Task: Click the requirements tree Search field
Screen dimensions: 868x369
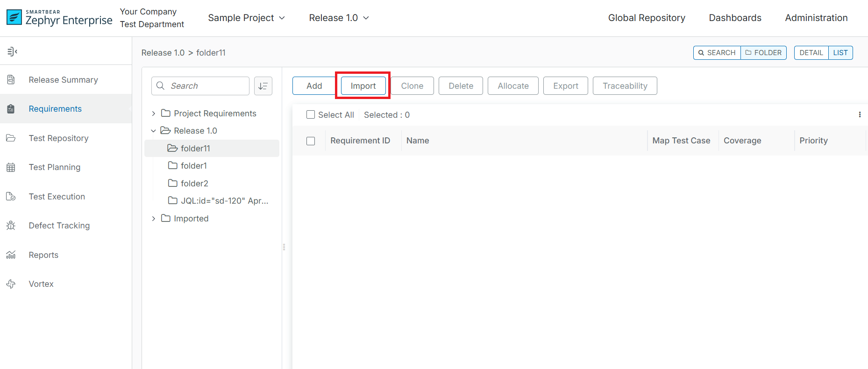Action: click(206, 86)
